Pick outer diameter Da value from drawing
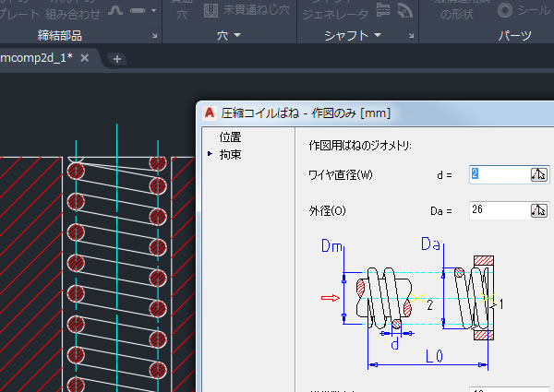The image size is (554, 392). click(539, 210)
